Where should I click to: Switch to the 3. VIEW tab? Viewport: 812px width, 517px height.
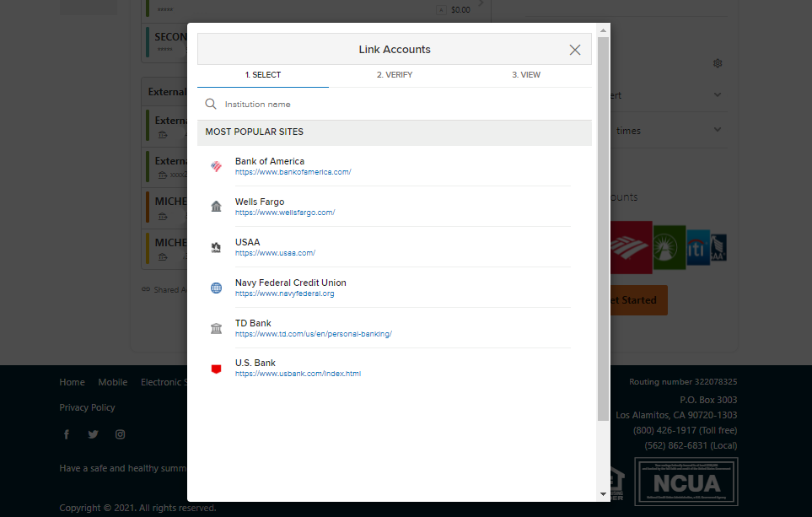[x=526, y=75]
